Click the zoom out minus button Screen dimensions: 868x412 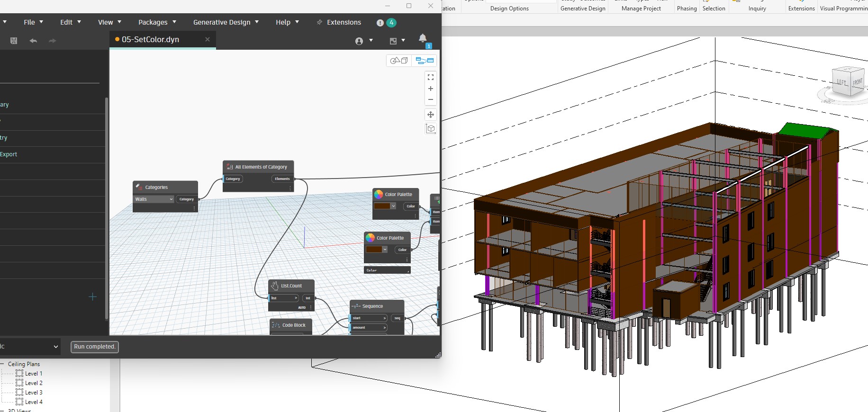[430, 99]
